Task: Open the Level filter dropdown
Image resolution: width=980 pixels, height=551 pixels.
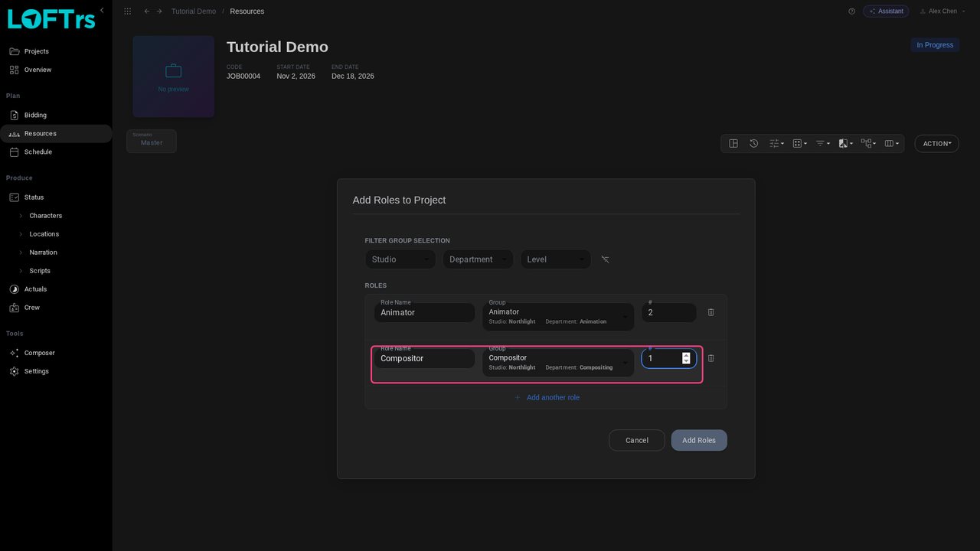Action: click(x=556, y=259)
